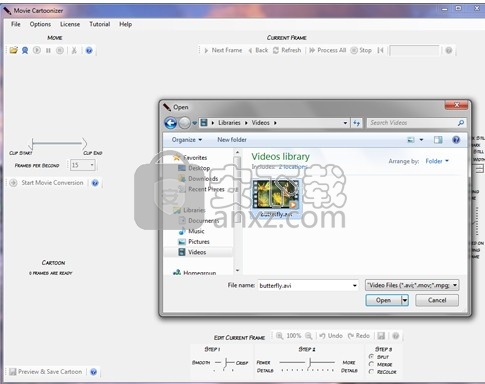Image resolution: width=485 pixels, height=384 pixels.
Task: Select the Split radio option
Action: [x=371, y=356]
